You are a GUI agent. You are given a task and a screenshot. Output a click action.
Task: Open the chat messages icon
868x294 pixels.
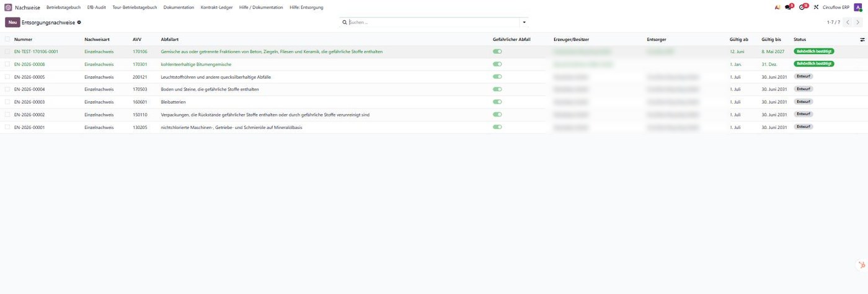point(789,7)
